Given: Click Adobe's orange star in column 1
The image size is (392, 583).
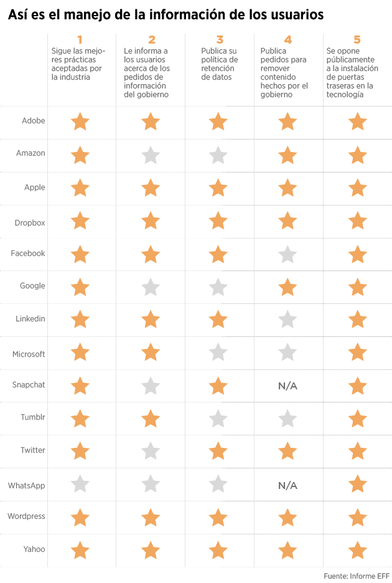Looking at the screenshot, I should pos(80,121).
